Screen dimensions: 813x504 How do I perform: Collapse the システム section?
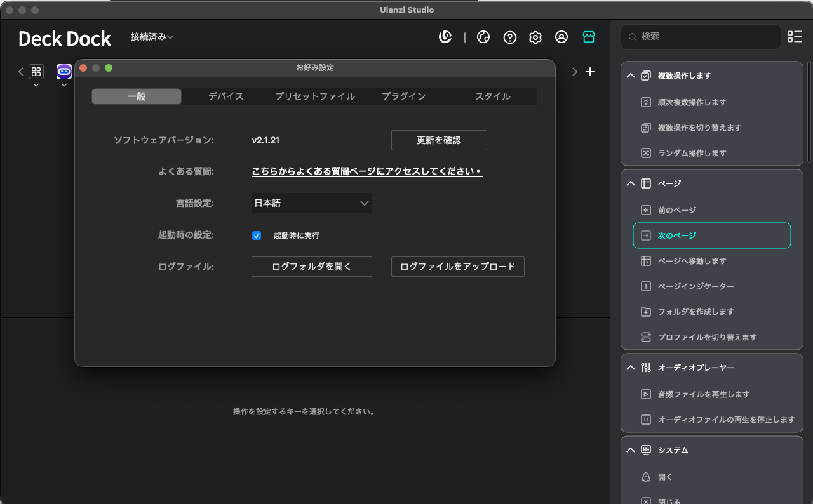tap(630, 449)
